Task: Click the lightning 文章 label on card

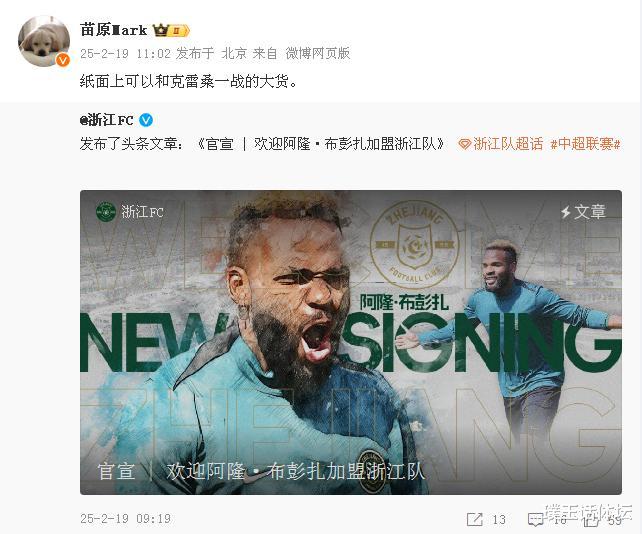Action: click(583, 212)
